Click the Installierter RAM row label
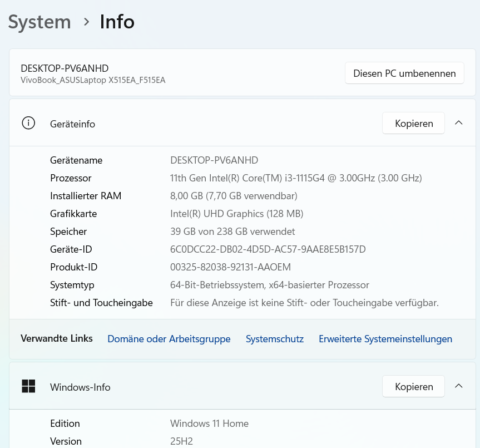The width and height of the screenshot is (480, 448). point(86,196)
